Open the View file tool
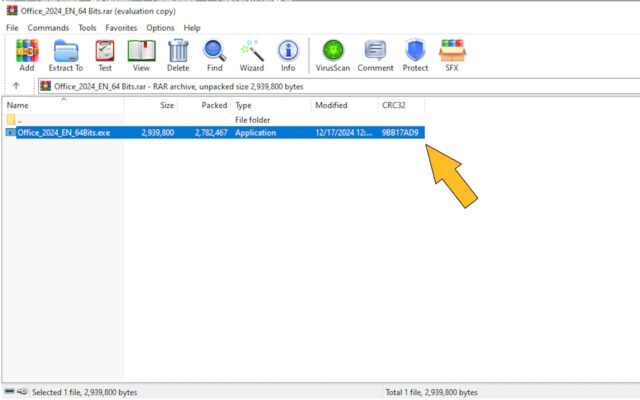This screenshot has height=400, width=640. click(141, 55)
